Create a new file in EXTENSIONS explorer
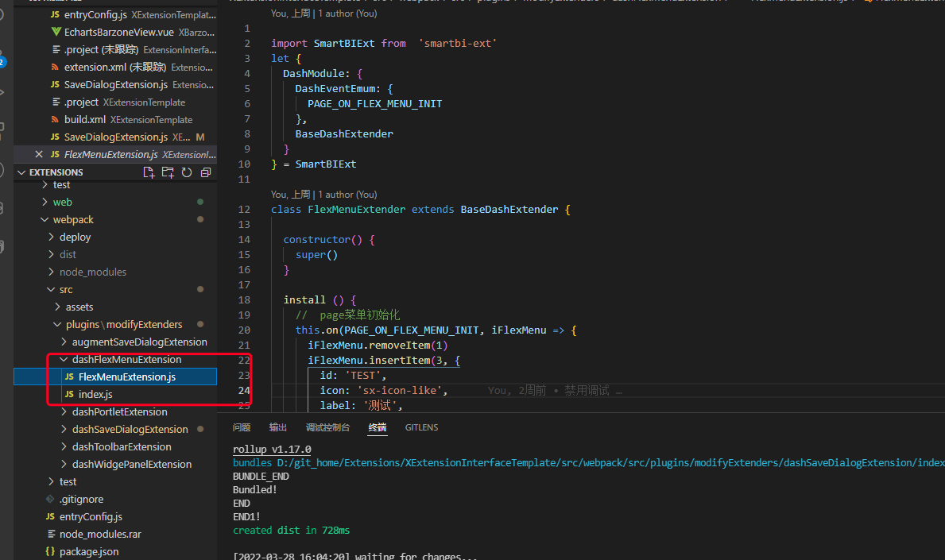Screen dimensions: 945x560 pyautogui.click(x=149, y=172)
